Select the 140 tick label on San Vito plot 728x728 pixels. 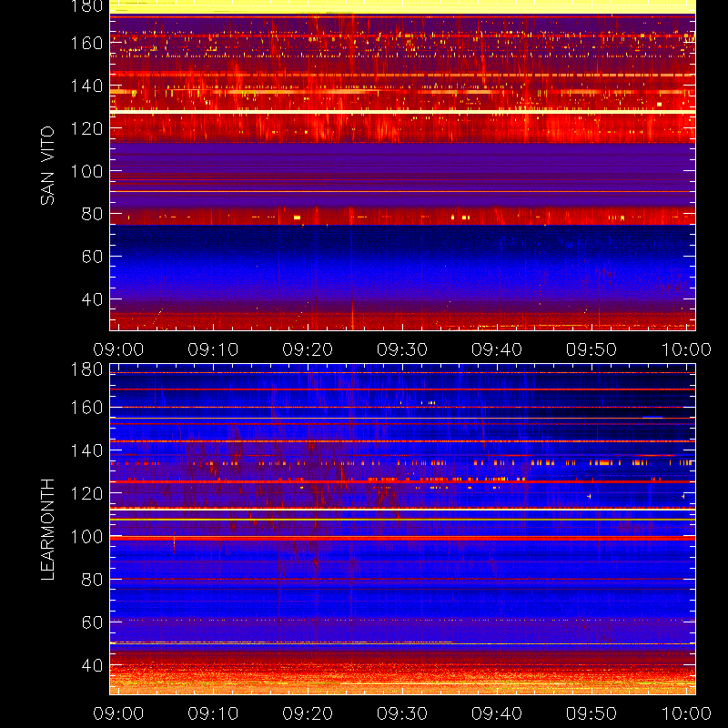click(86, 86)
